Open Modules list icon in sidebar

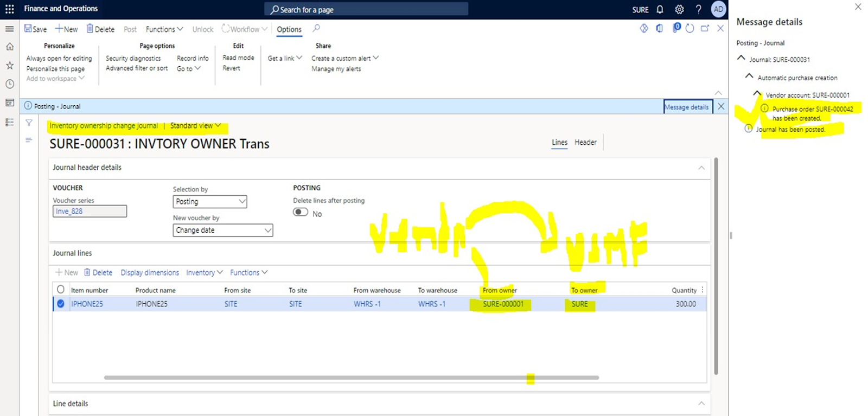9,122
